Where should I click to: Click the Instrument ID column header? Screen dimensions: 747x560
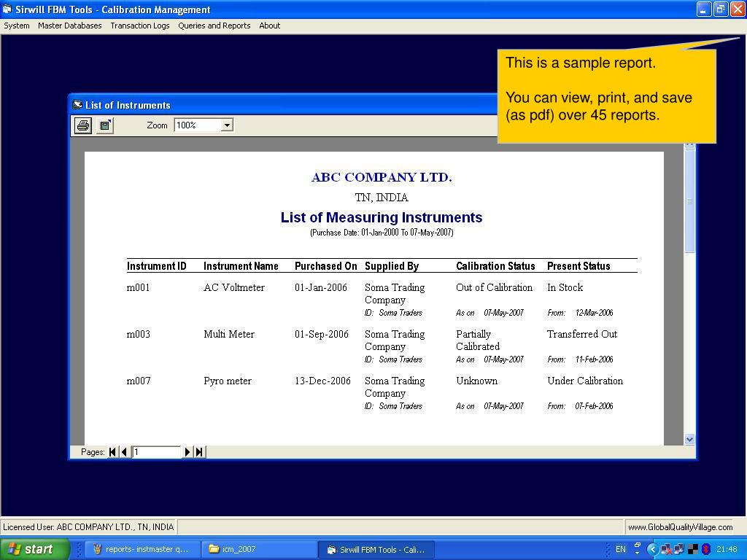pyautogui.click(x=156, y=266)
